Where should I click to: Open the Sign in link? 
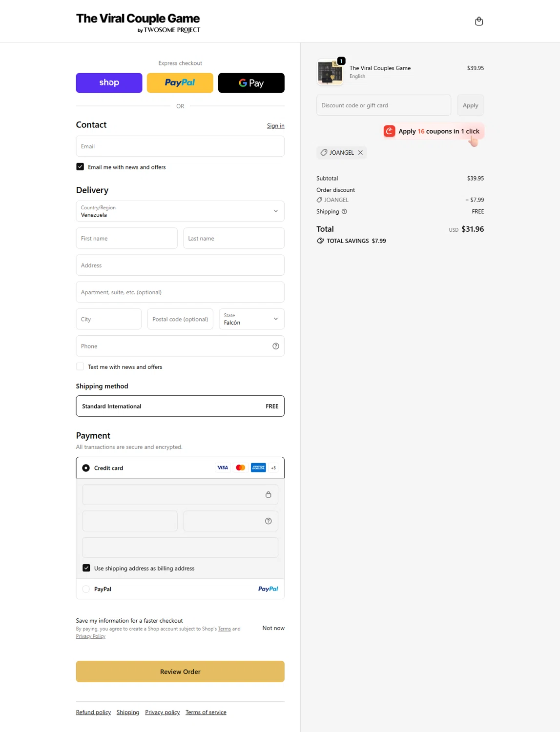coord(276,126)
